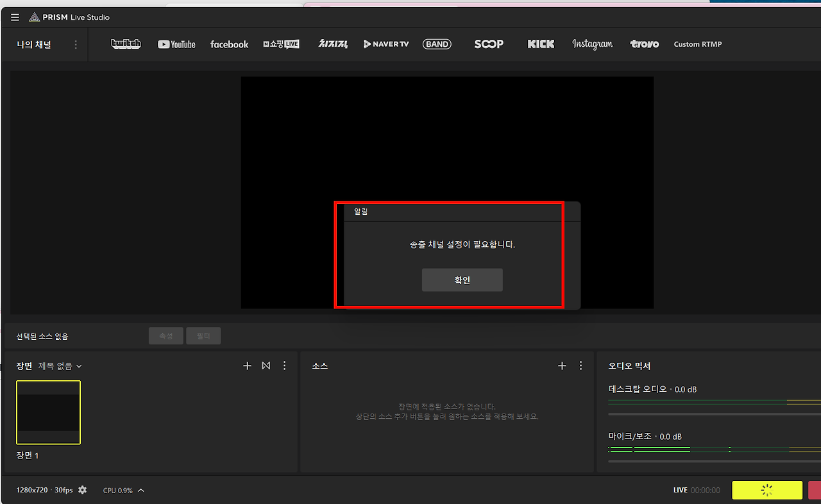Viewport: 821px width, 504px height.
Task: Select Custom RTMP from the platform bar
Action: pyautogui.click(x=698, y=44)
